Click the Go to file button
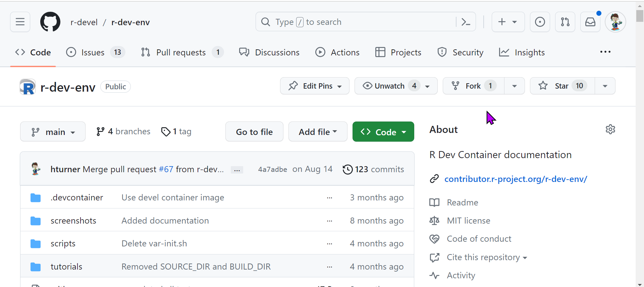Screen dimensions: 644x287 click(x=254, y=132)
